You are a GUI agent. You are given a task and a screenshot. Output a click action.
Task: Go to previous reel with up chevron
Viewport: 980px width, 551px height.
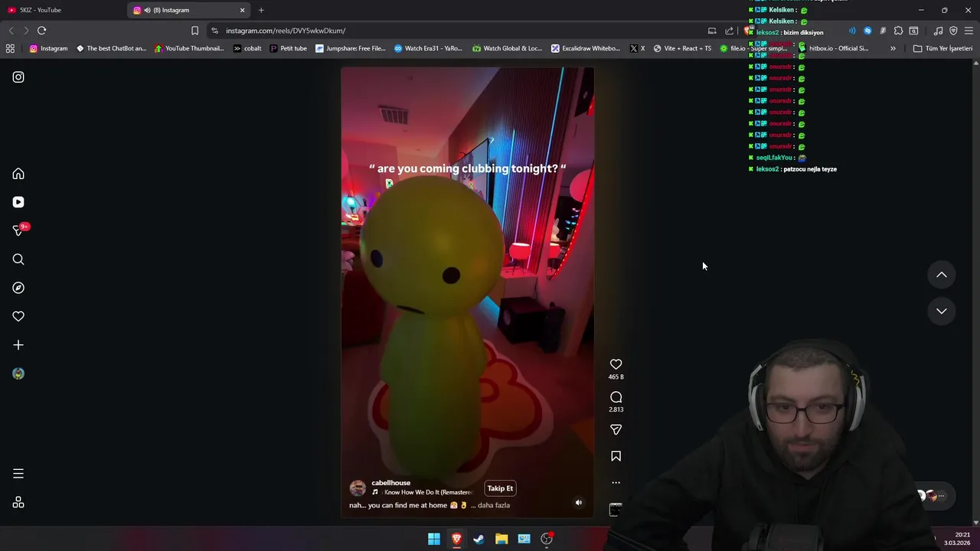tap(942, 275)
